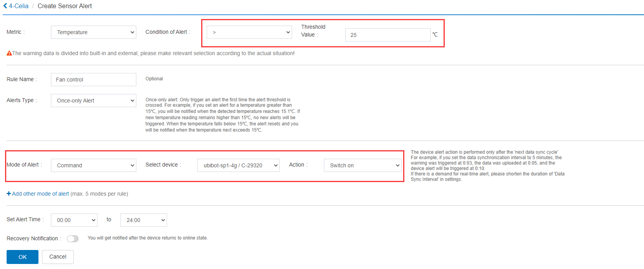
Task: Click the Condition of Alert label
Action: coord(168,32)
